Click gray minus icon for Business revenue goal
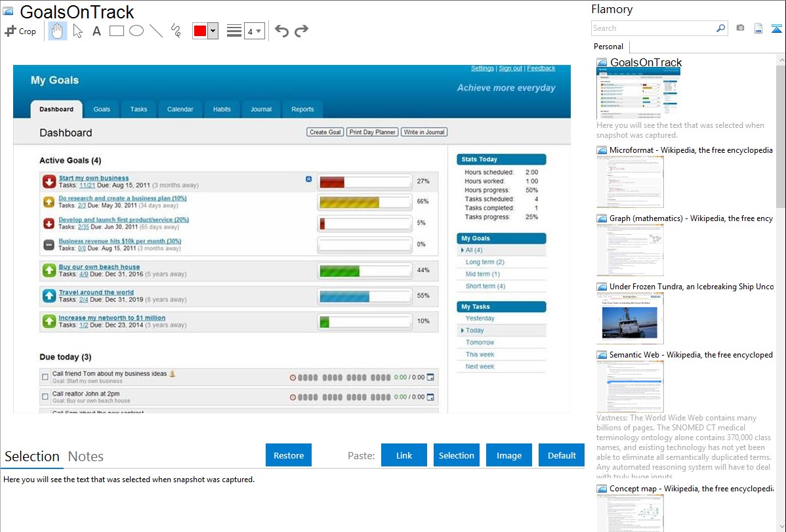The image size is (786, 532). (x=49, y=245)
